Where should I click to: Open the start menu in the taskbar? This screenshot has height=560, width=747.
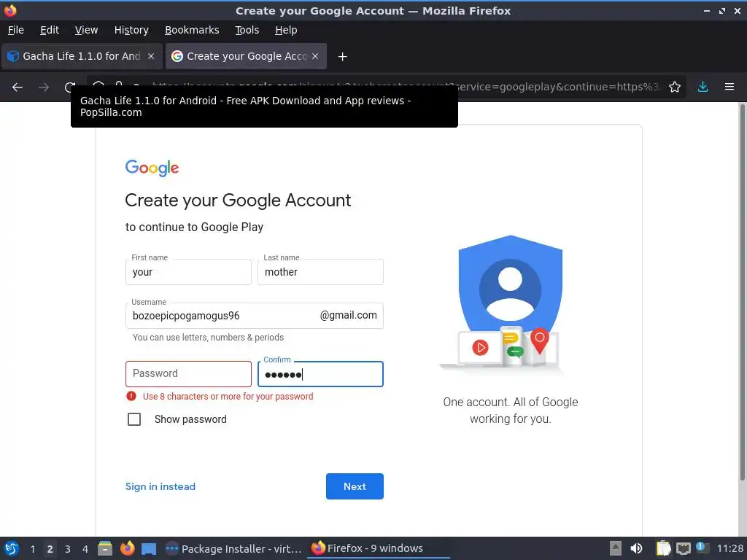pos(12,548)
